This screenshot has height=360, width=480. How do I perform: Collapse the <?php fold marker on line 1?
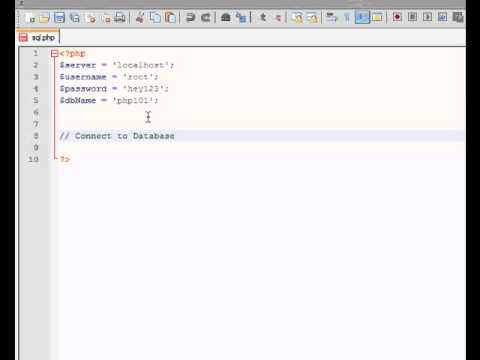54,53
